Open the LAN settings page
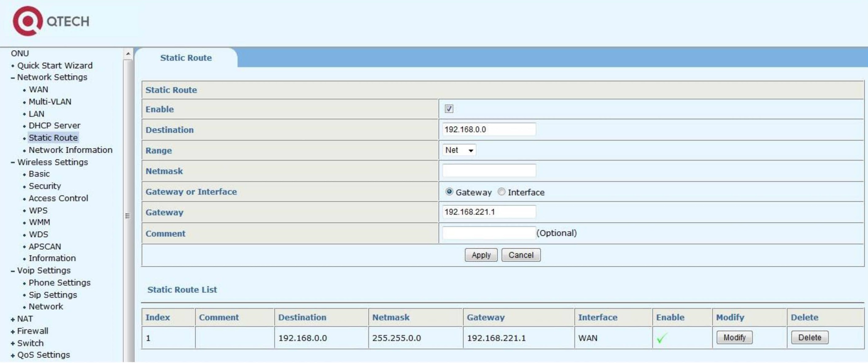The width and height of the screenshot is (868, 363). 36,114
